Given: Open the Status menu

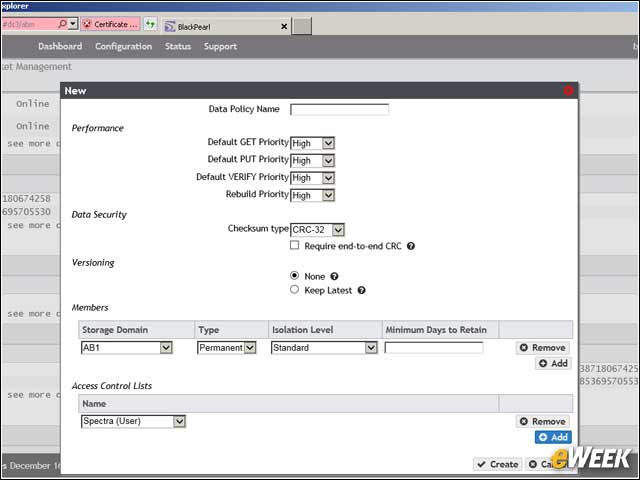Looking at the screenshot, I should pyautogui.click(x=178, y=47).
